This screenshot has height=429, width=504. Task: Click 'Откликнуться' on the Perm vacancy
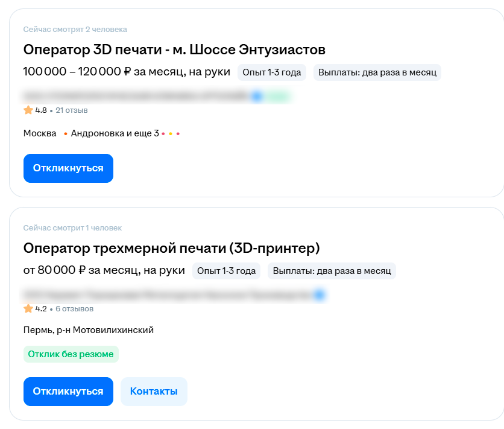pyautogui.click(x=68, y=392)
